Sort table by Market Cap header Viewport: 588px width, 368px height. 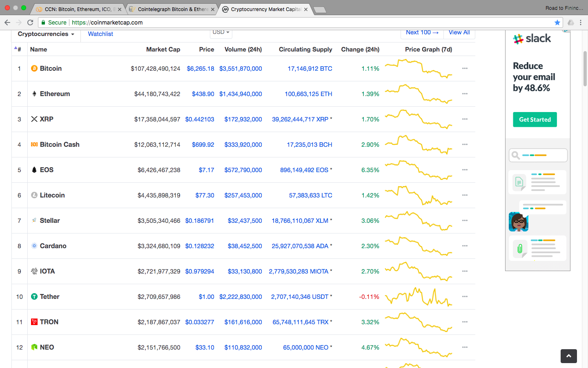163,49
